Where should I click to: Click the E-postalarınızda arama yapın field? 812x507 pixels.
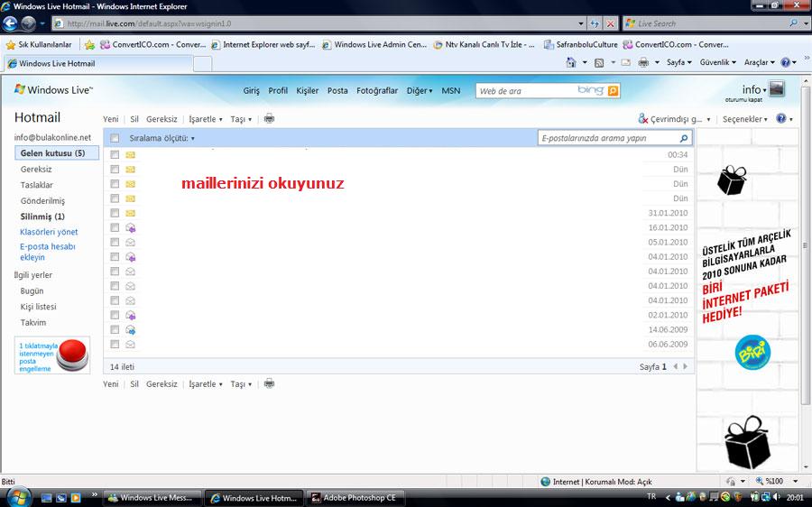click(608, 138)
